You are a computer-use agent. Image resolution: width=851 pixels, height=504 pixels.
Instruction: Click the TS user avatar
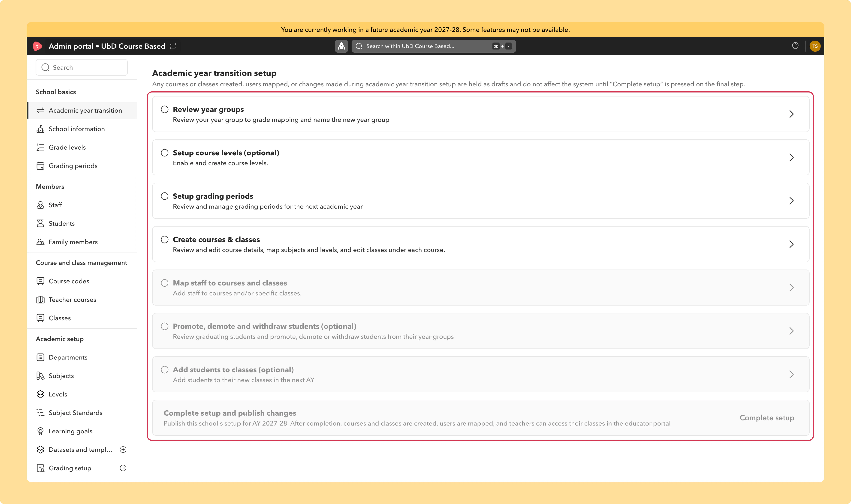pos(815,46)
